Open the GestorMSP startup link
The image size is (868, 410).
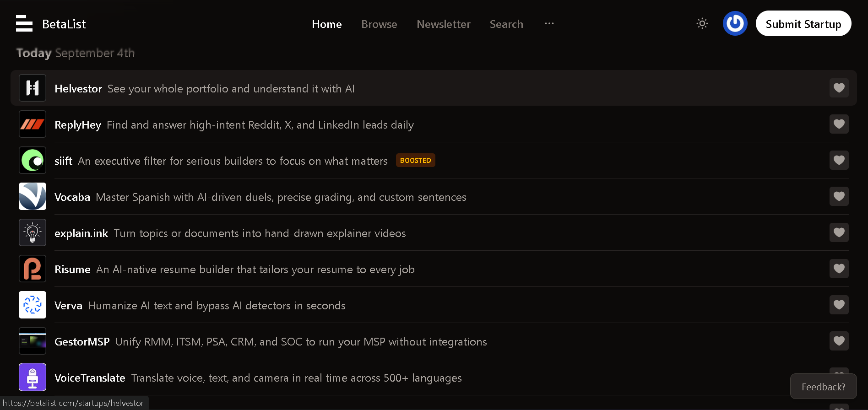pos(82,342)
